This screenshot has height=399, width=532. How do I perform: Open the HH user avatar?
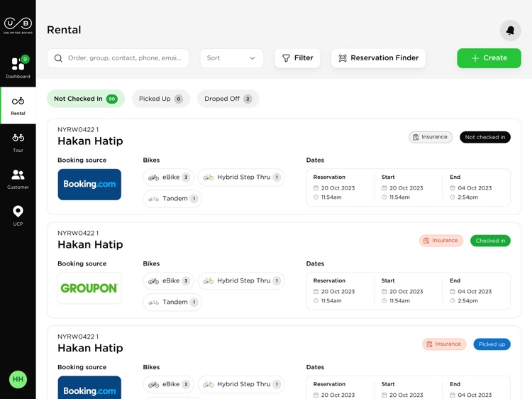click(x=18, y=379)
